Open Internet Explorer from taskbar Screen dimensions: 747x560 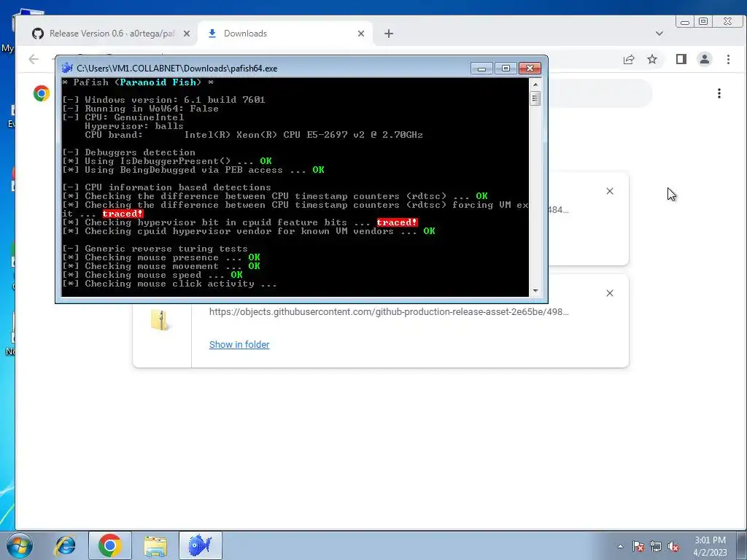(65, 545)
